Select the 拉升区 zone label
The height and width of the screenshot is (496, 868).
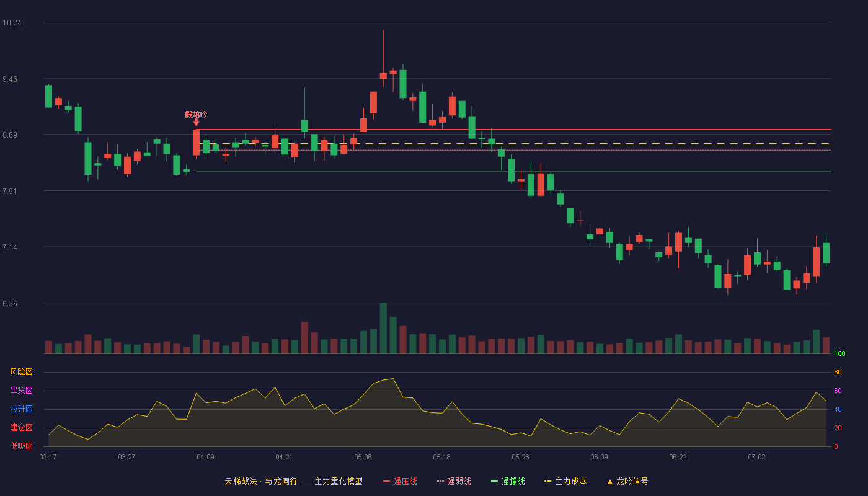pyautogui.click(x=21, y=409)
